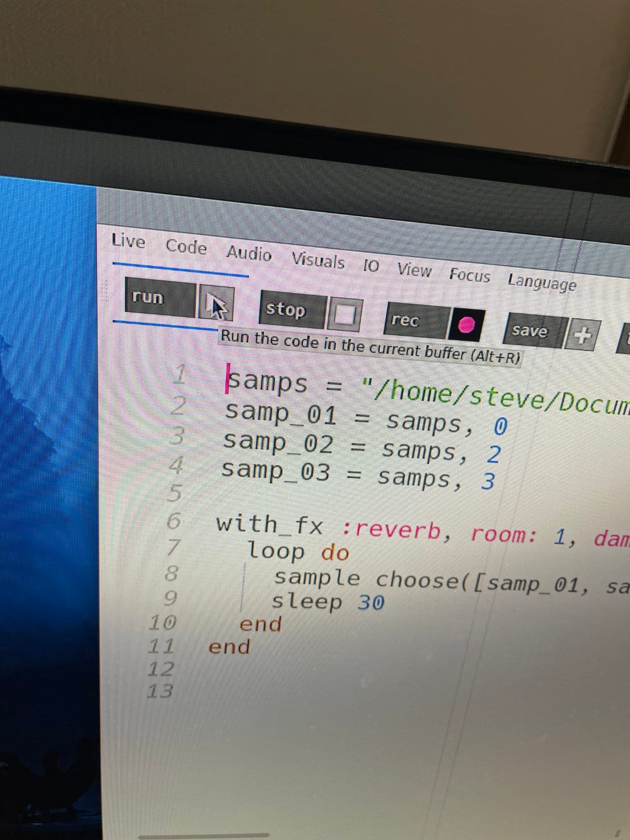The height and width of the screenshot is (840, 630).
Task: Click the 'sleep 30' code line
Action: 328,602
